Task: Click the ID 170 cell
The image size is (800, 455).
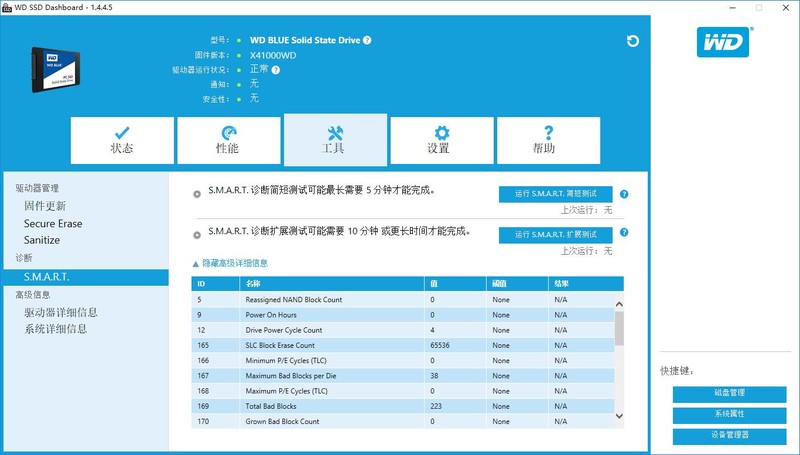Action: point(215,421)
